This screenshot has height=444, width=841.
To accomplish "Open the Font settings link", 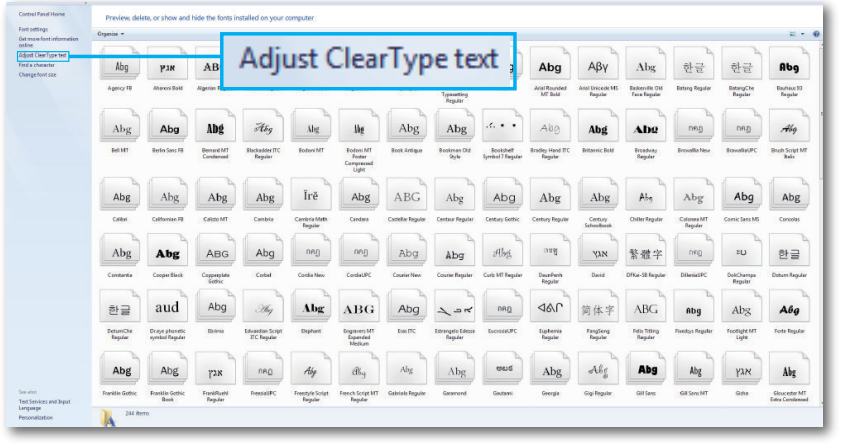I will pyautogui.click(x=33, y=29).
